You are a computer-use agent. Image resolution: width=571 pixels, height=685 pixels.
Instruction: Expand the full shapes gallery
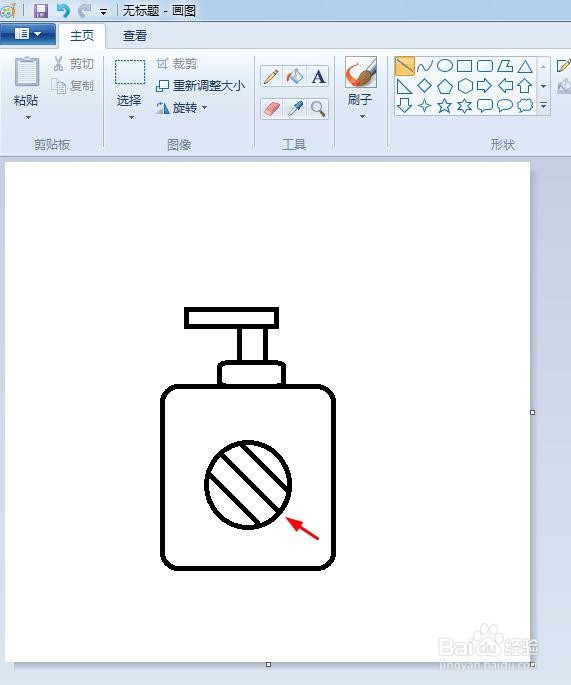(543, 106)
